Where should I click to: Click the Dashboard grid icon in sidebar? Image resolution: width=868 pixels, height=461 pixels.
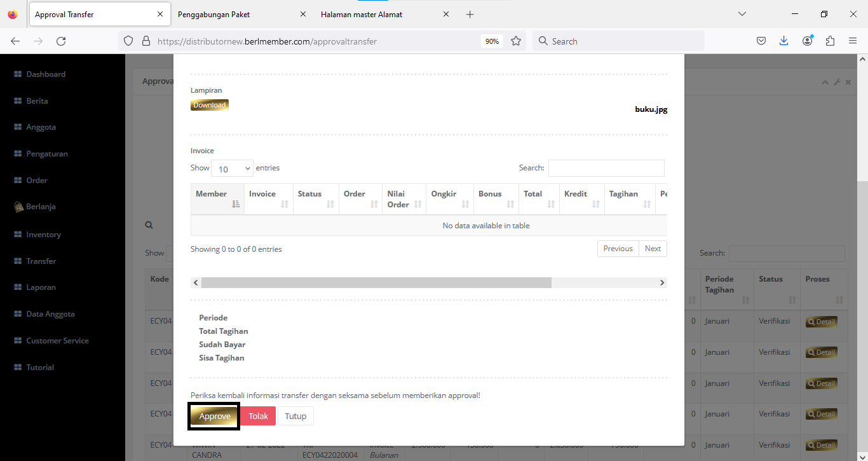point(18,74)
